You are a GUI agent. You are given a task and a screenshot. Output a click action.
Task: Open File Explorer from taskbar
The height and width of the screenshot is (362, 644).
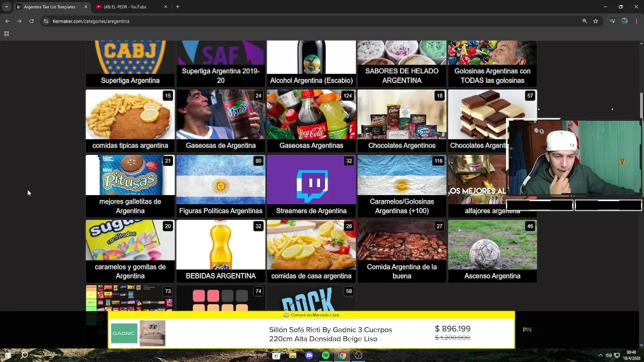coord(293,355)
